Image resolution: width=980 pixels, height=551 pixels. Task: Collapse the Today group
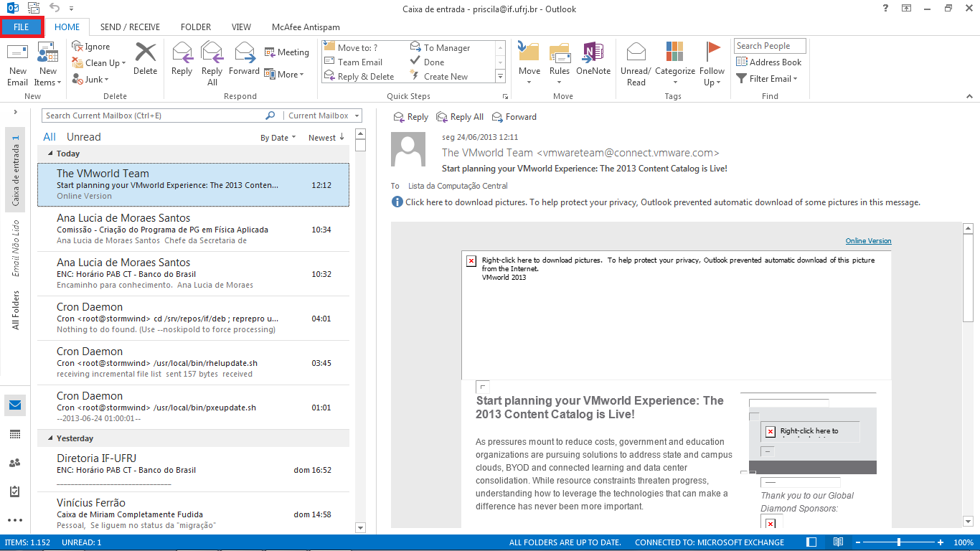[x=50, y=154]
